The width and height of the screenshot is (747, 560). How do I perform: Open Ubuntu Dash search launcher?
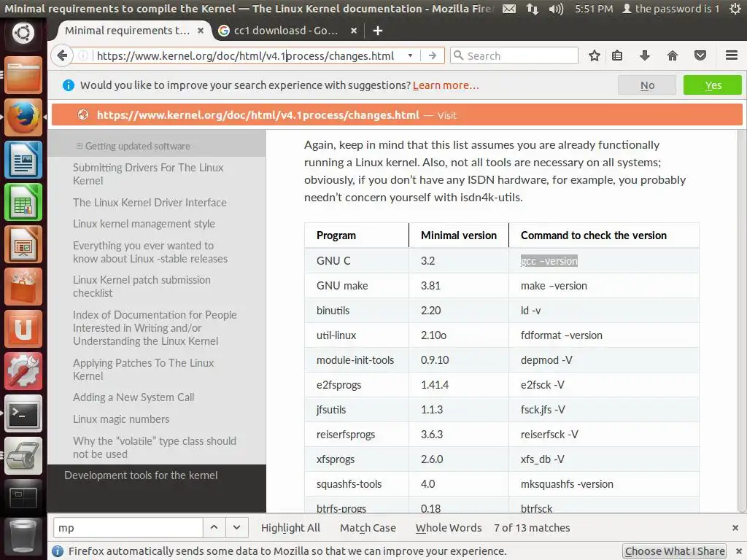coord(23,33)
